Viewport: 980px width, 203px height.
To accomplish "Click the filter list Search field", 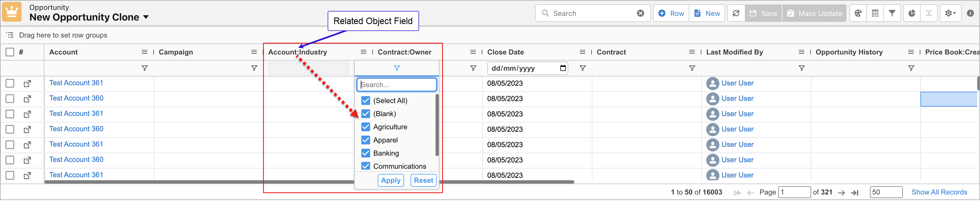I will click(x=396, y=85).
